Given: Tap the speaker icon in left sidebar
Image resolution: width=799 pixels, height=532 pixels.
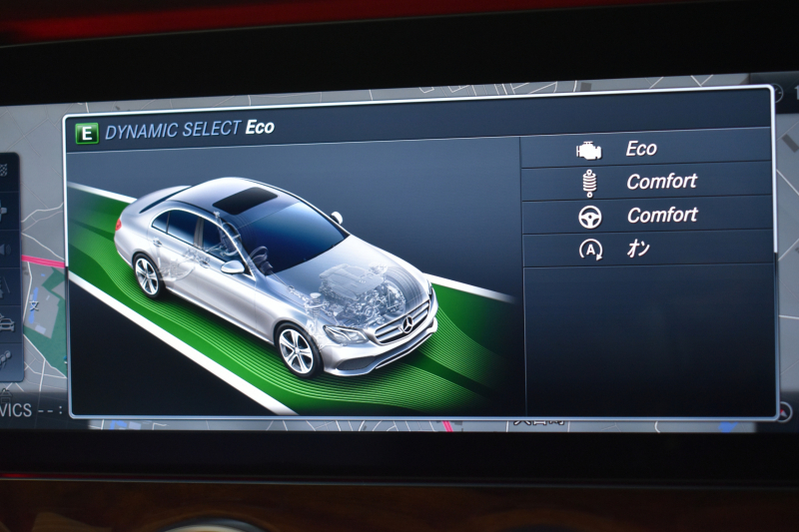Looking at the screenshot, I should coord(4,249).
